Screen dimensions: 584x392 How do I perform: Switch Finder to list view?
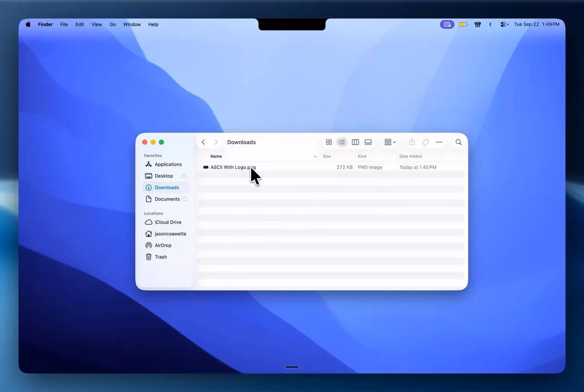(x=342, y=142)
